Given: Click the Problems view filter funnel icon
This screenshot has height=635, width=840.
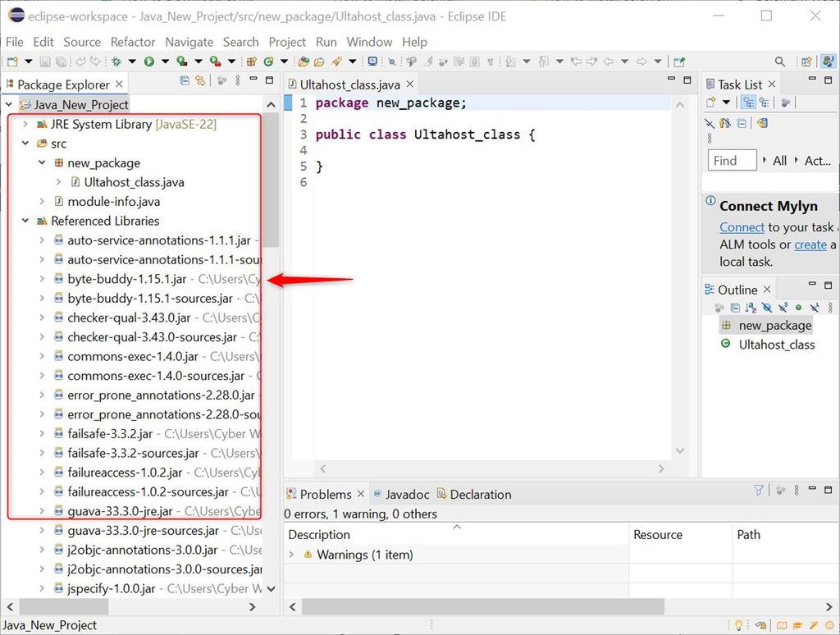Looking at the screenshot, I should (x=759, y=490).
